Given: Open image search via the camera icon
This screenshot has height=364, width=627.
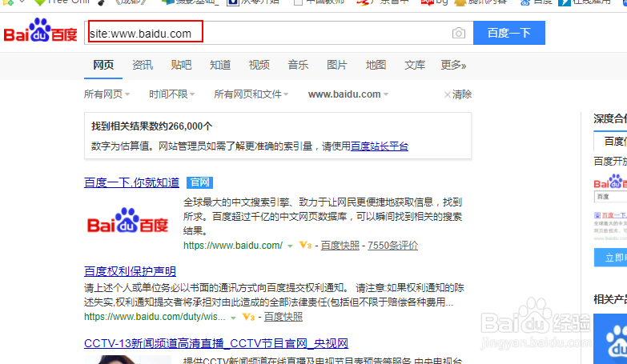Looking at the screenshot, I should point(459,33).
